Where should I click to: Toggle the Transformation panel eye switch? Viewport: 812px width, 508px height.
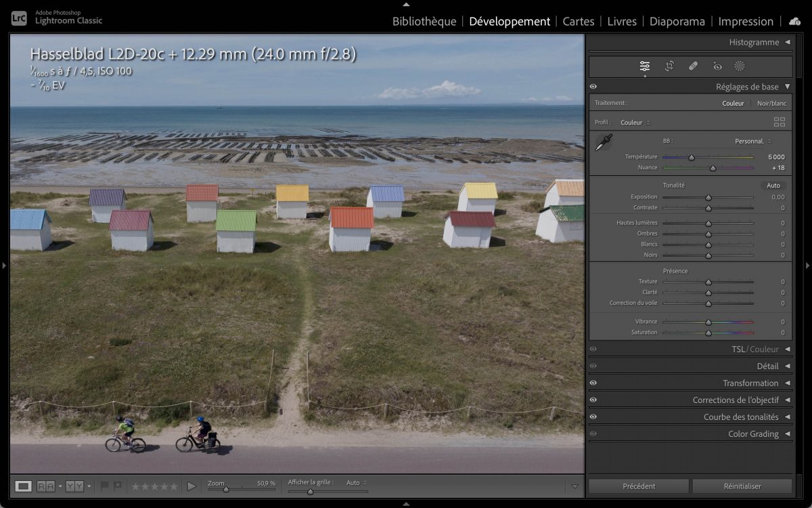(593, 383)
